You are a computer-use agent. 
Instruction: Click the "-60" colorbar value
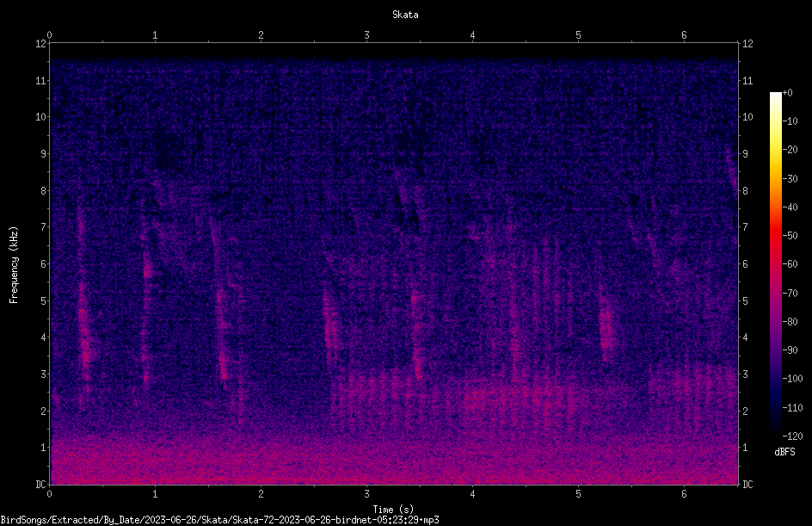click(x=790, y=264)
